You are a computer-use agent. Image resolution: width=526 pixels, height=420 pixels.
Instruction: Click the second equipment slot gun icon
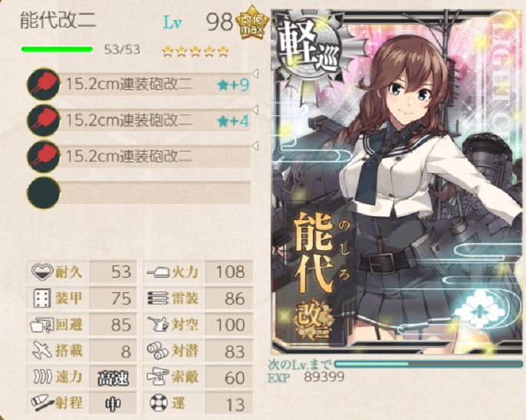coord(43,121)
